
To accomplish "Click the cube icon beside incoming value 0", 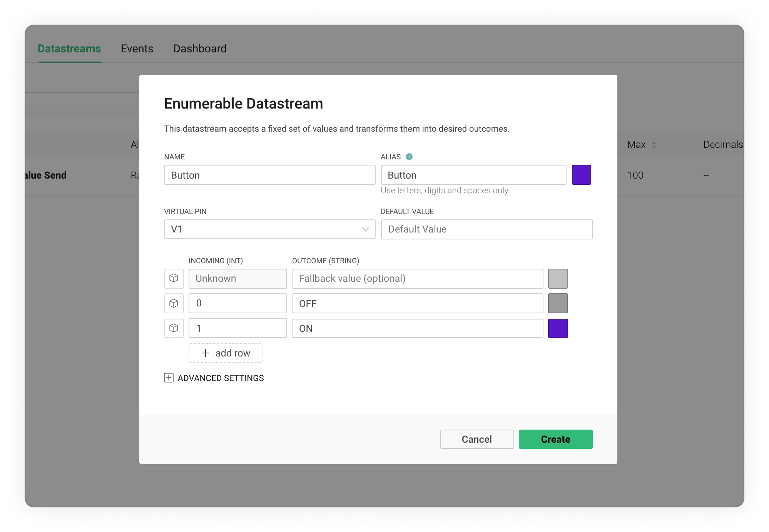I will (174, 303).
